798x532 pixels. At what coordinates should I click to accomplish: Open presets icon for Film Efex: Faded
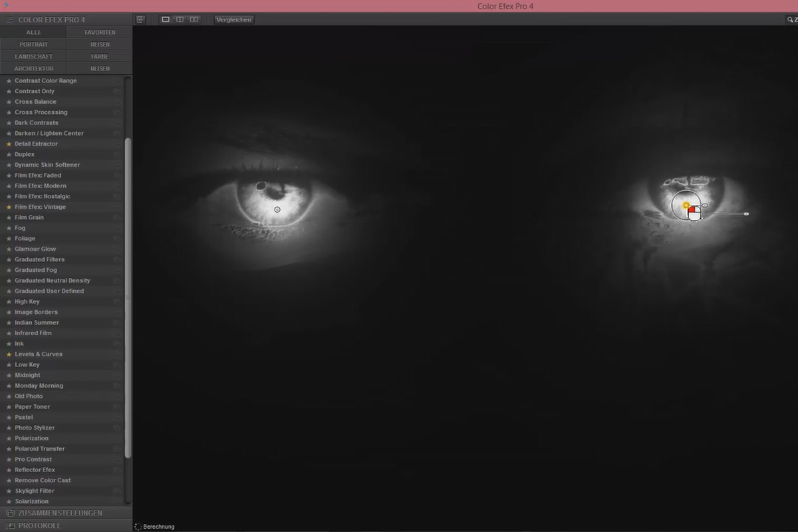(x=117, y=176)
